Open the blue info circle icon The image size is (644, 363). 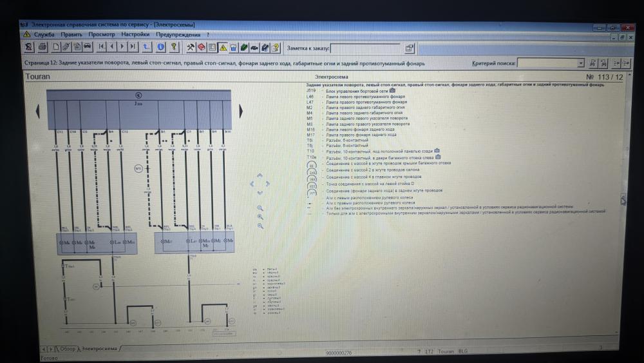pos(160,47)
